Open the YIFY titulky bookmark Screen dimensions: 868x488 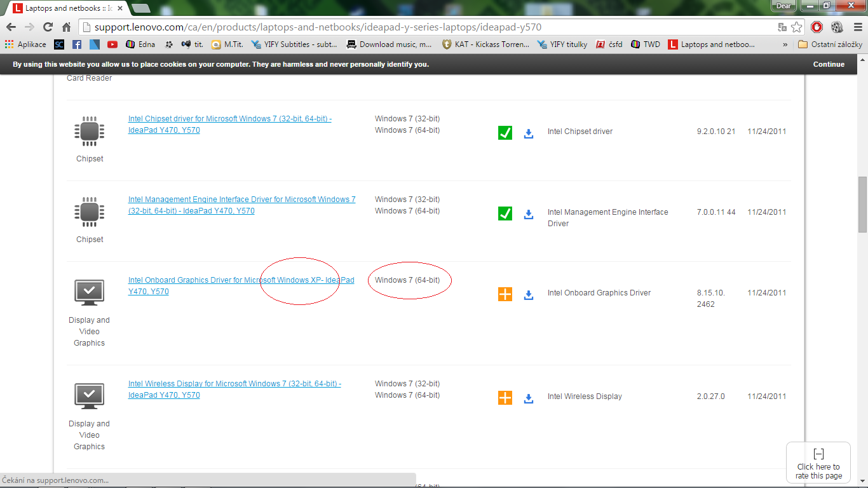[562, 44]
